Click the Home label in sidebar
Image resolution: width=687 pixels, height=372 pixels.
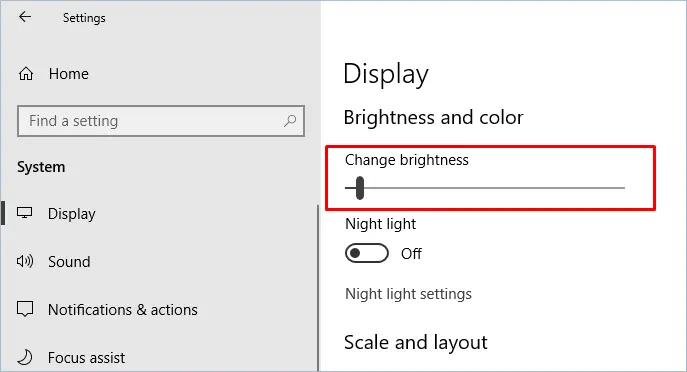[69, 74]
